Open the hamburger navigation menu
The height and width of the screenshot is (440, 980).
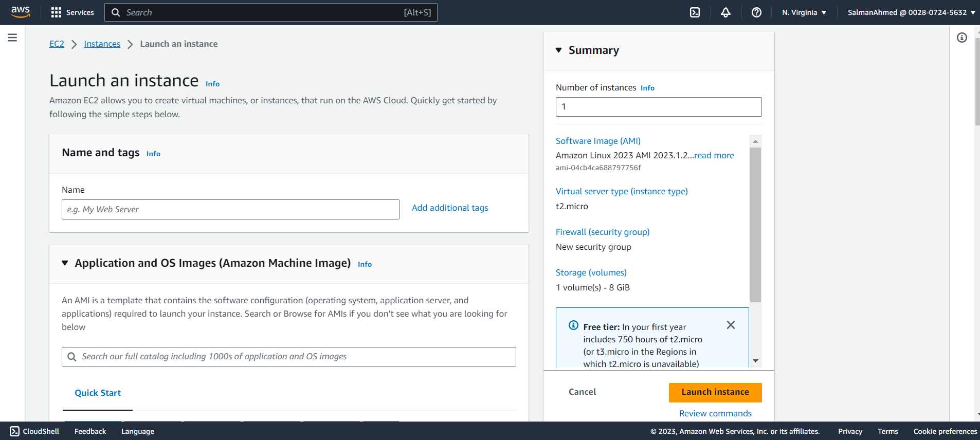pyautogui.click(x=12, y=38)
